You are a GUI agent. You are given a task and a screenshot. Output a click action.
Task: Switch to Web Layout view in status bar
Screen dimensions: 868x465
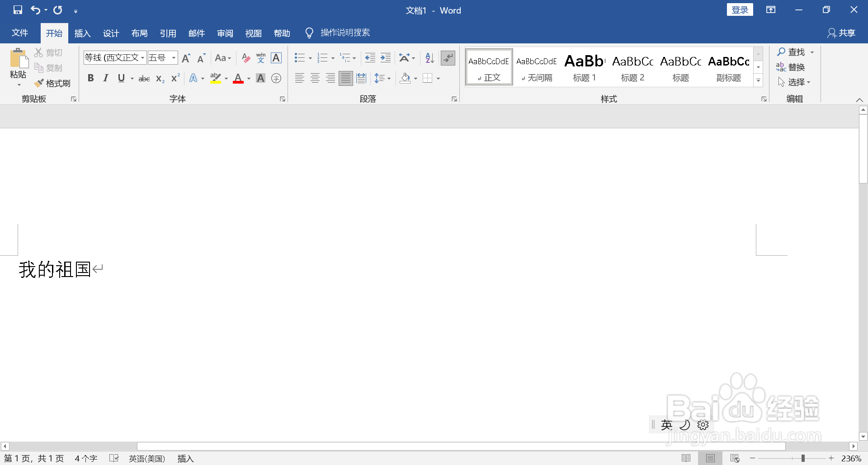[735, 458]
